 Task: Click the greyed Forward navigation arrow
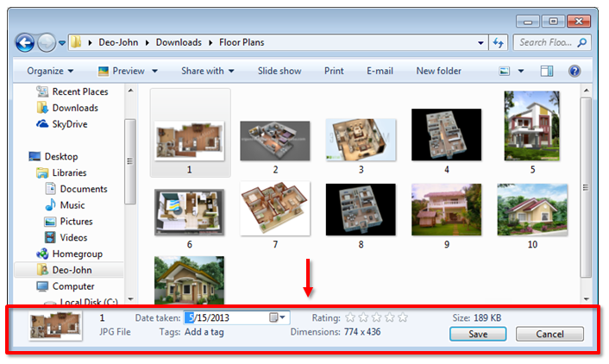pyautogui.click(x=47, y=43)
